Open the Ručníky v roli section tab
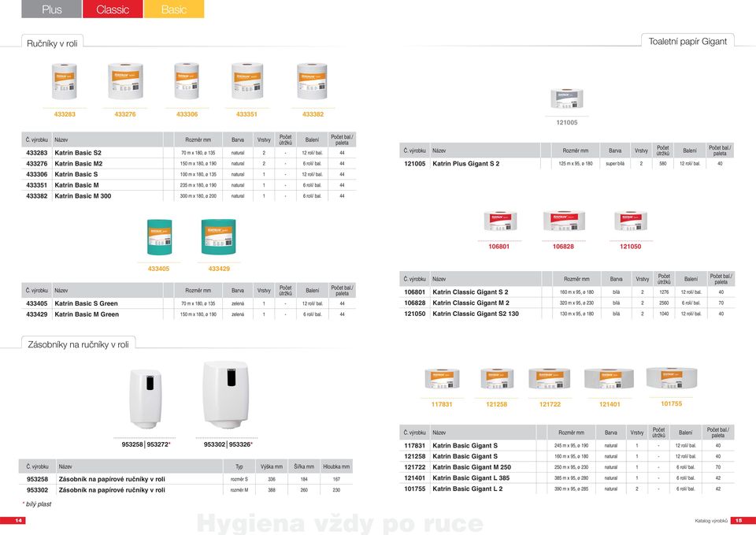 pyautogui.click(x=52, y=43)
